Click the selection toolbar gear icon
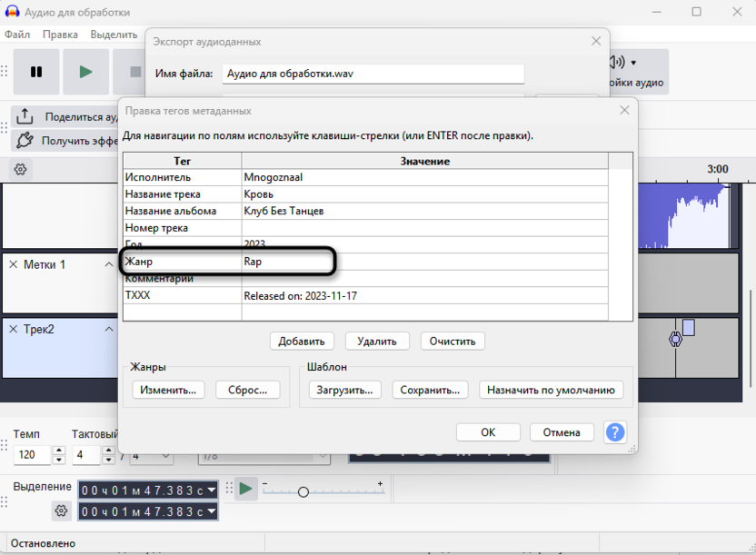This screenshot has width=756, height=555. (60, 510)
